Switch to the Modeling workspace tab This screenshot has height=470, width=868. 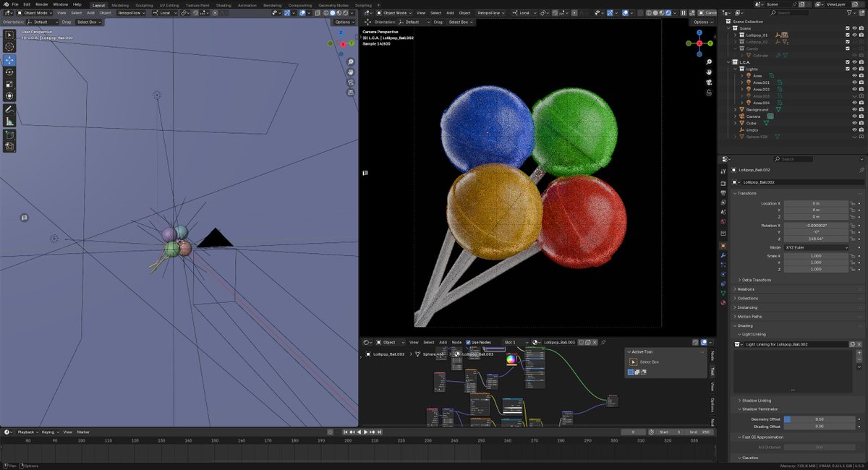120,5
